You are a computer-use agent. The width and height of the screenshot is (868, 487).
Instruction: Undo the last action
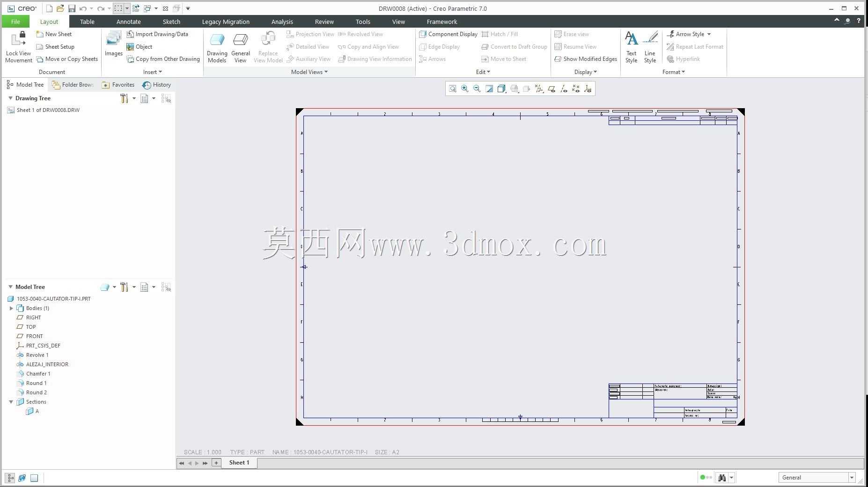pos(83,8)
